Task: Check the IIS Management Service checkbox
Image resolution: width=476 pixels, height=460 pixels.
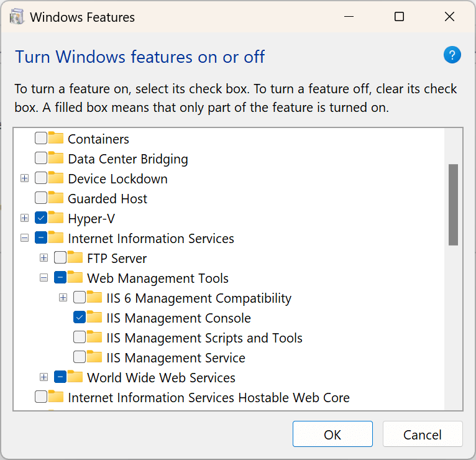Action: (80, 357)
